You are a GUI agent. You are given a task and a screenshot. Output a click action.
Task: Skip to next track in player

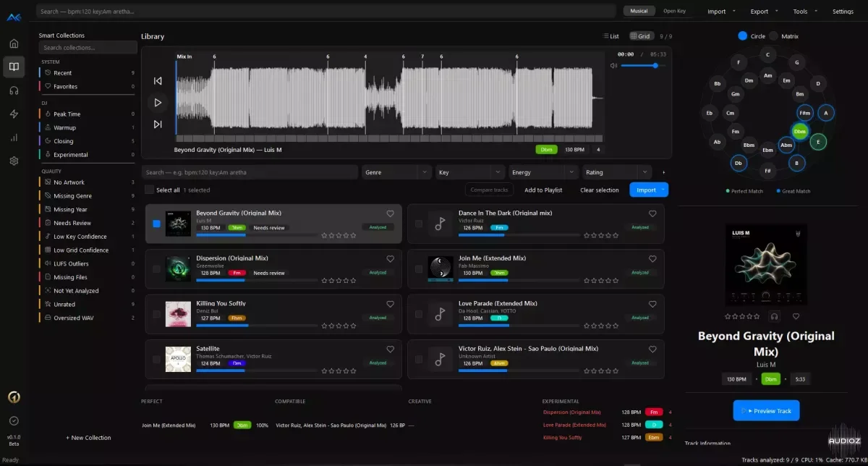pos(158,124)
